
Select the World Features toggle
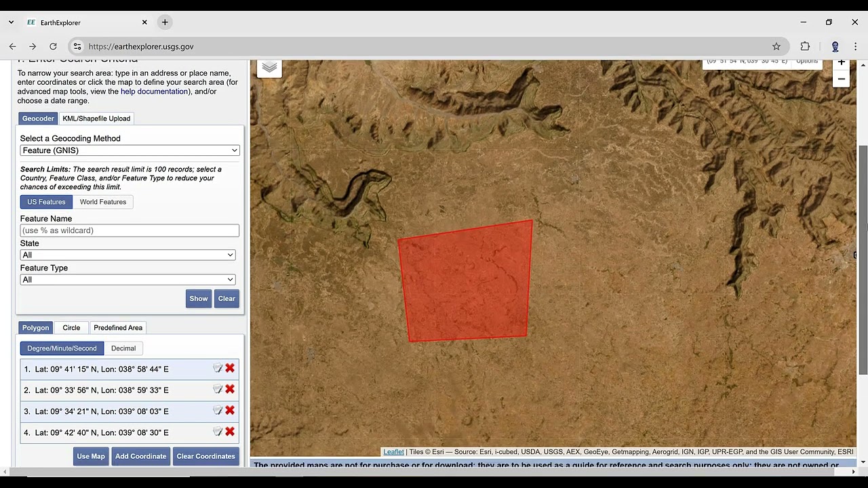(103, 202)
